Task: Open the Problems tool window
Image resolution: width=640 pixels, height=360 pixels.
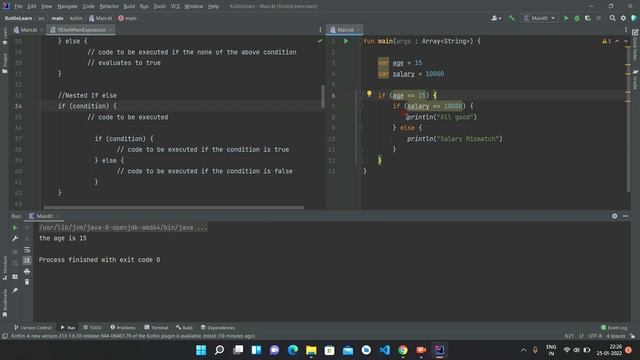Action: (123, 327)
